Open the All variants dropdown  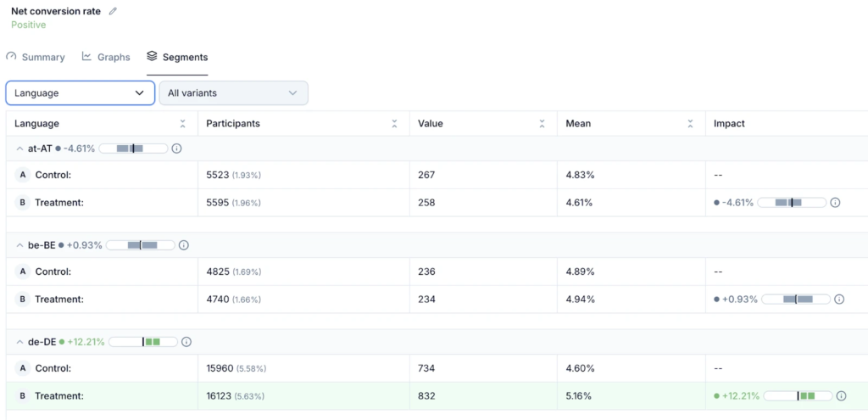tap(233, 93)
